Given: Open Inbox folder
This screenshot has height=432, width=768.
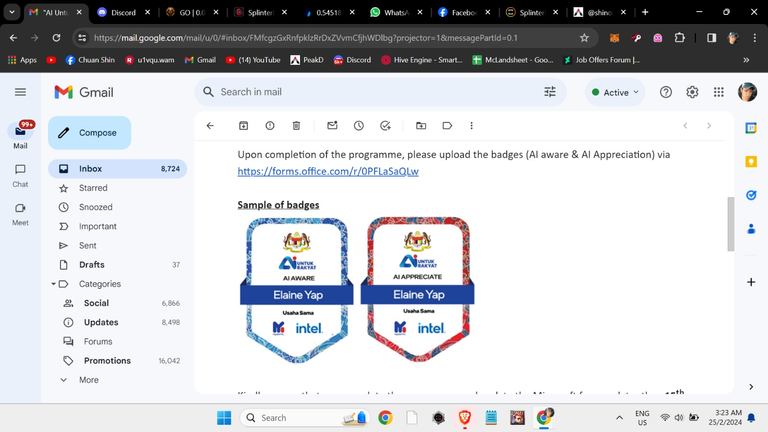Looking at the screenshot, I should pos(118,168).
